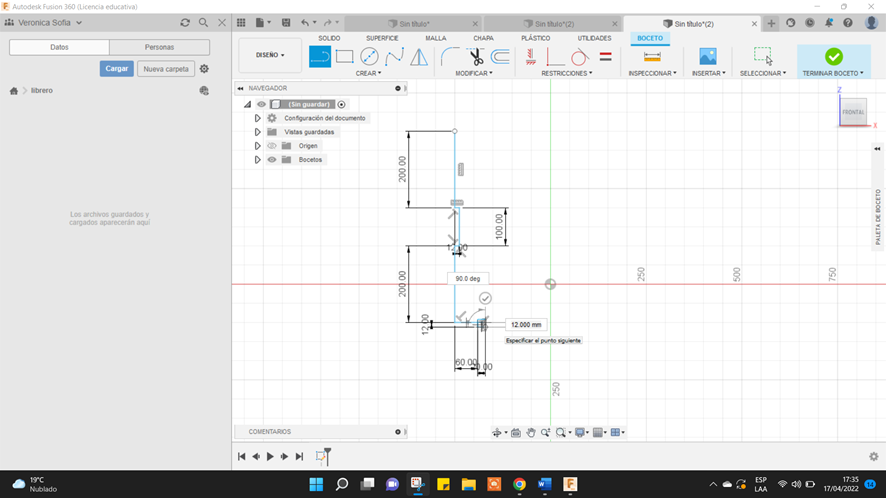Open the MODIFICAR dropdown menu

[474, 73]
